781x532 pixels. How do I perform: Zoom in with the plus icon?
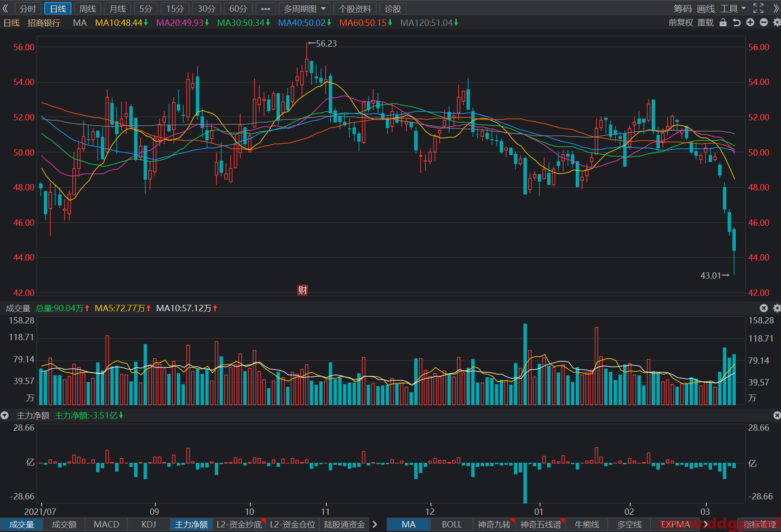(x=750, y=22)
